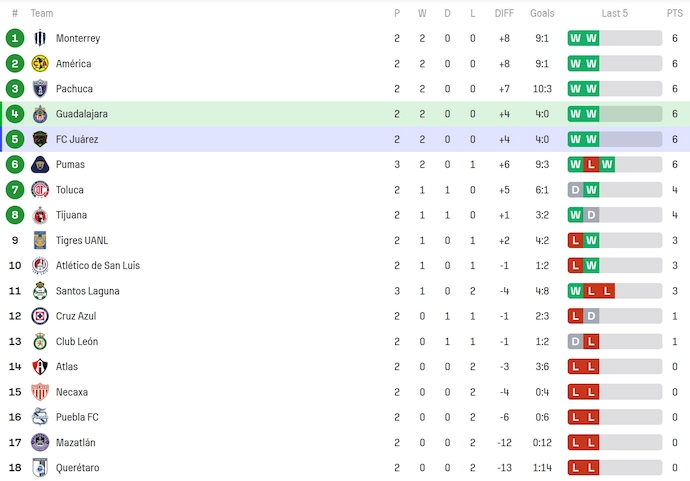Click Pumas' red L result badge
Image resolution: width=690 pixels, height=481 pixels.
(591, 164)
